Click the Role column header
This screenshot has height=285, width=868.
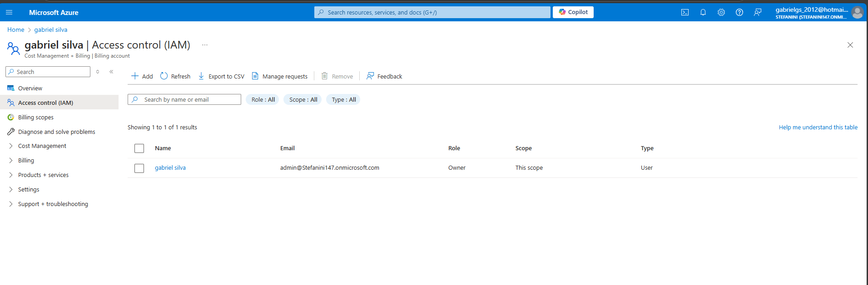[454, 148]
